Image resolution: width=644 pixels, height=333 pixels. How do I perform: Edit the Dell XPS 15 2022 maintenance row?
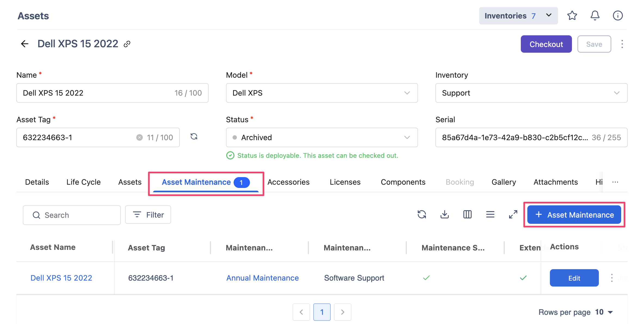[574, 278]
